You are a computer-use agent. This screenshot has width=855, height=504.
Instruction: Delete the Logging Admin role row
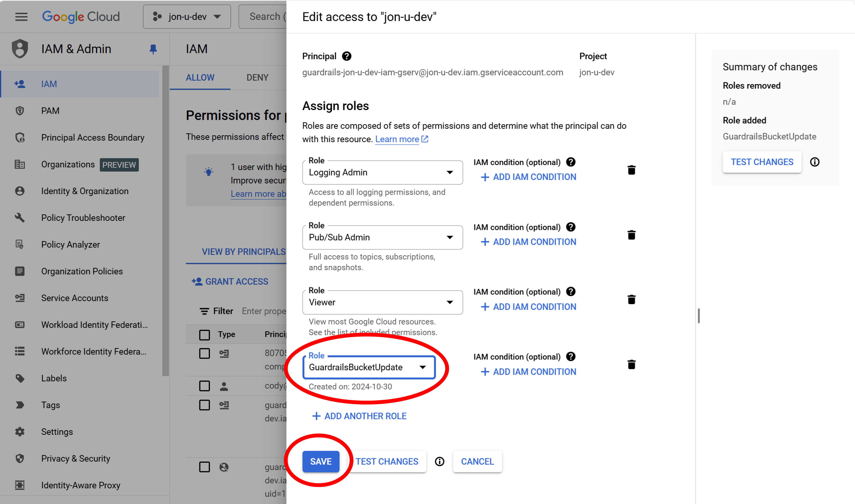pyautogui.click(x=631, y=170)
